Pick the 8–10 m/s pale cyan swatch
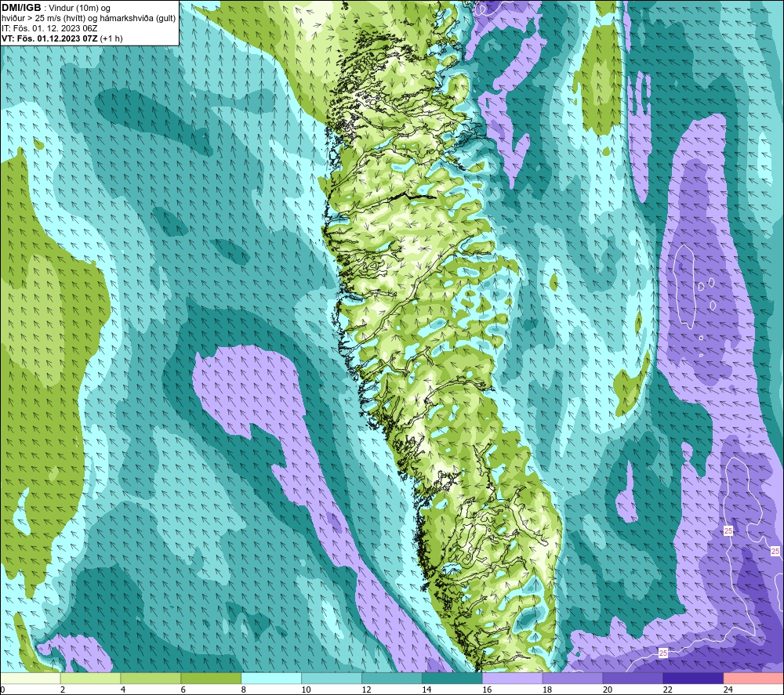784x695 pixels. pyautogui.click(x=271, y=678)
